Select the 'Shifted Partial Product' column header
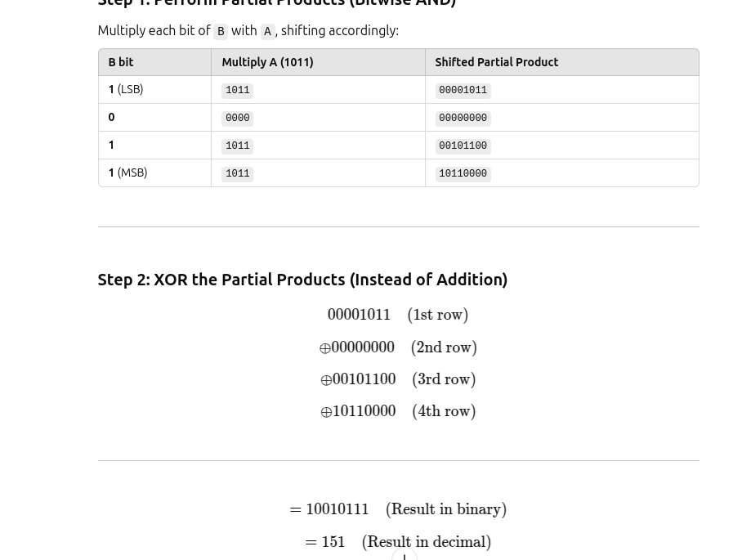This screenshot has height=560, width=751. [561, 62]
